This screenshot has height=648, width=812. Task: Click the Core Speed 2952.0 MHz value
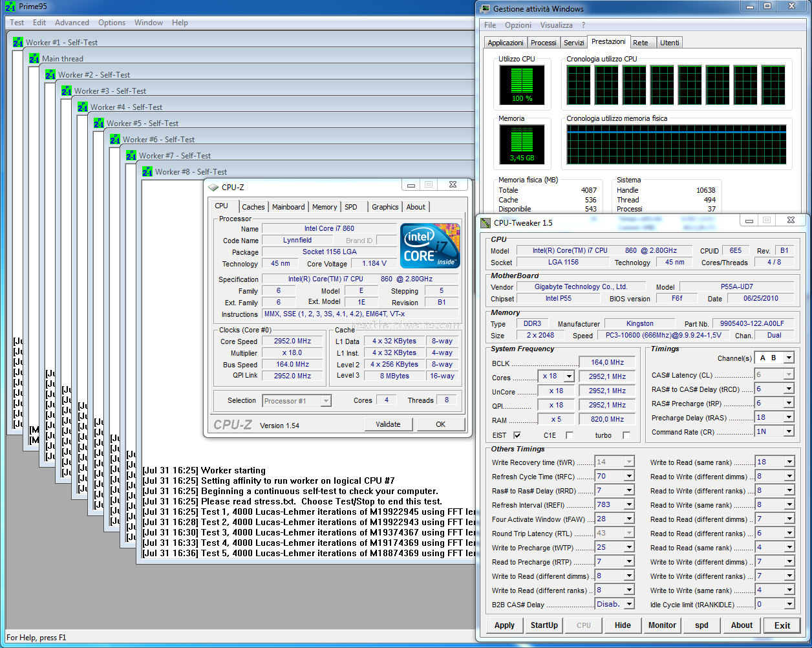[x=292, y=341]
